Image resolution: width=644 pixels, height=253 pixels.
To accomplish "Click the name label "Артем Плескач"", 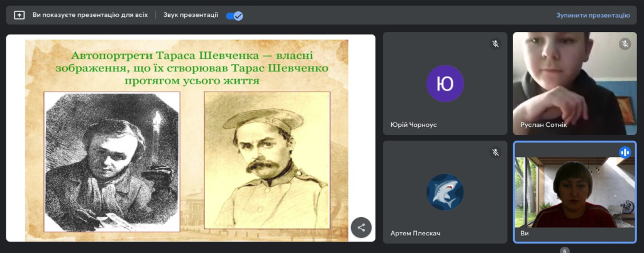I will coord(415,234).
